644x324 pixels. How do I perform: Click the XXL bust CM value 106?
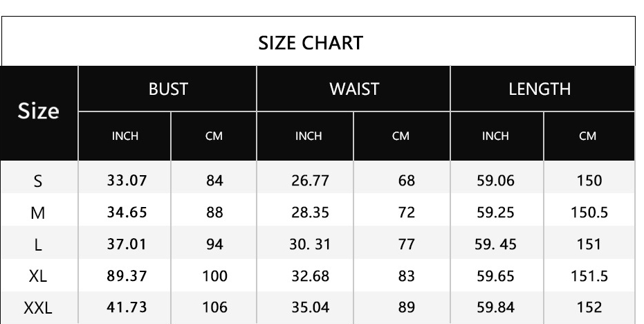point(214,308)
